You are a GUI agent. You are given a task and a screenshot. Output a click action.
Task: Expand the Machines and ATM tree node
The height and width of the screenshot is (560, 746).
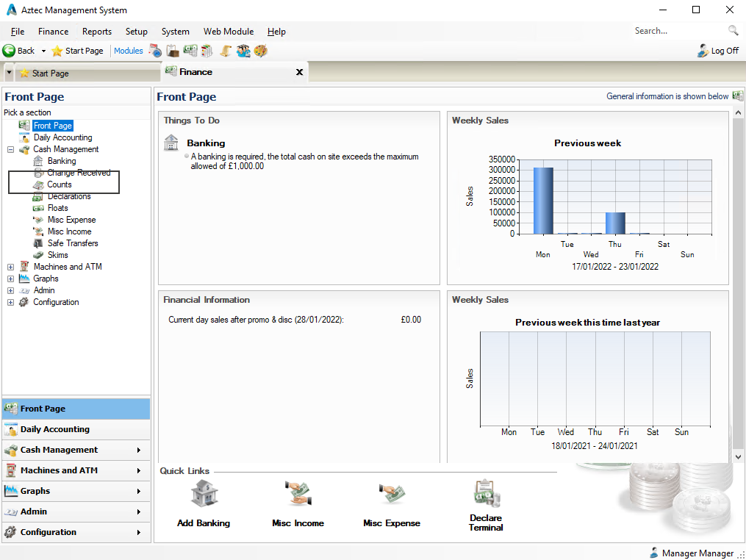coord(10,266)
